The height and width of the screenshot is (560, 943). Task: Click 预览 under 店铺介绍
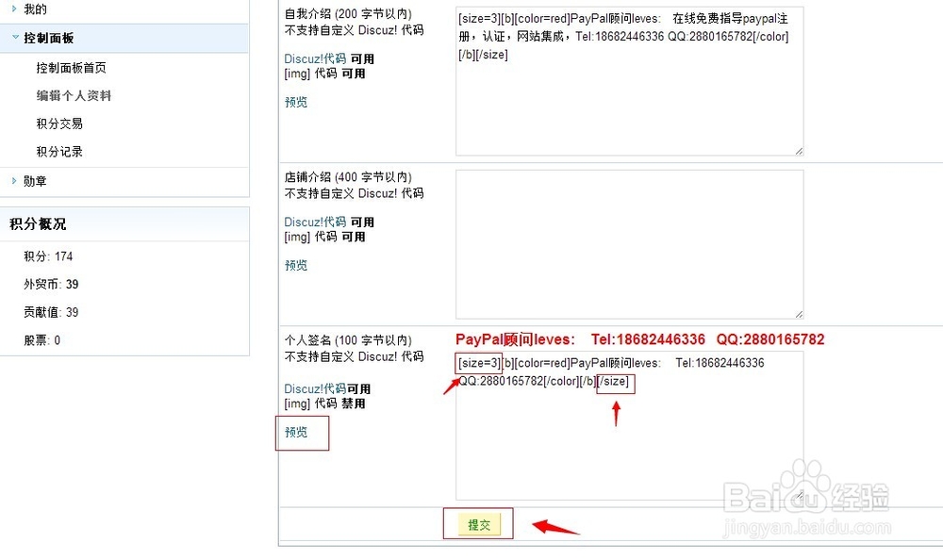(x=295, y=265)
